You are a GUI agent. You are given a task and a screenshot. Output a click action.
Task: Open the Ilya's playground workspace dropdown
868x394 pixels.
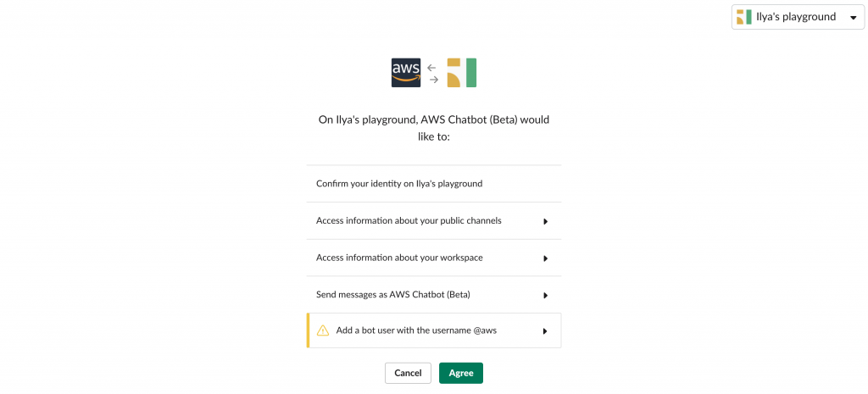pos(798,17)
